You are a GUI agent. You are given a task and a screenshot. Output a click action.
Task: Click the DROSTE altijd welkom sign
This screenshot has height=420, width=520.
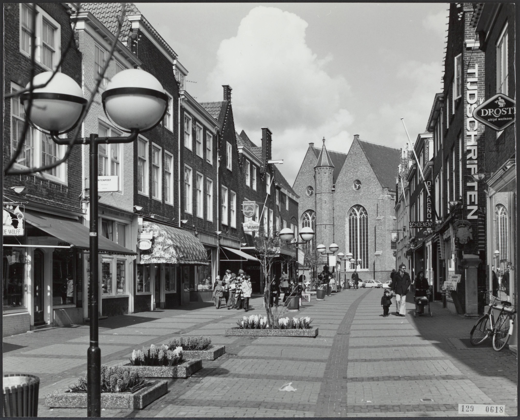[x=495, y=112]
